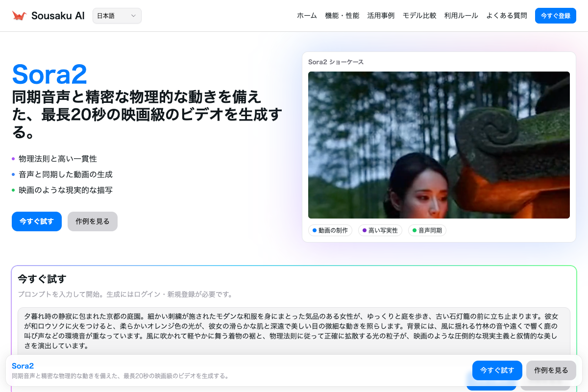Click the gray 作例を見る hero button
This screenshot has height=392, width=588.
93,221
